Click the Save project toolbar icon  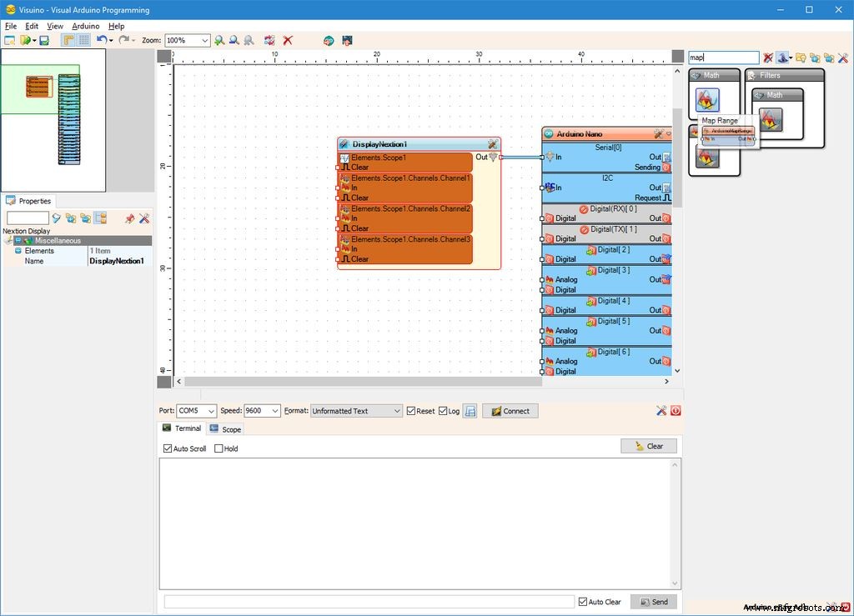point(44,40)
